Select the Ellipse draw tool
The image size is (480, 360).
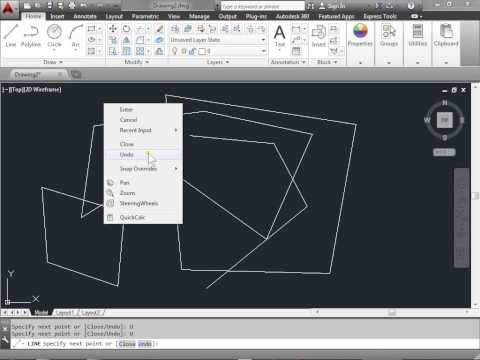point(91,40)
